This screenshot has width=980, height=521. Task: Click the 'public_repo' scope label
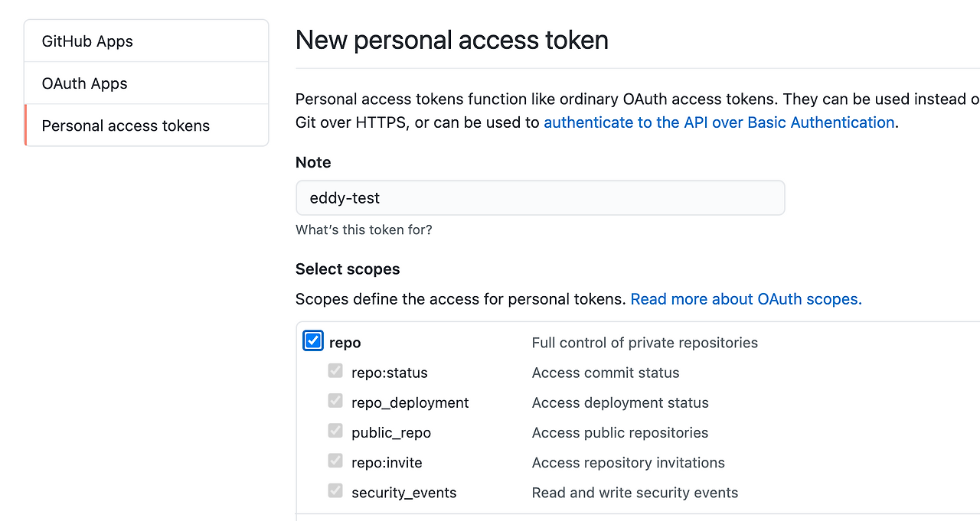pos(390,432)
